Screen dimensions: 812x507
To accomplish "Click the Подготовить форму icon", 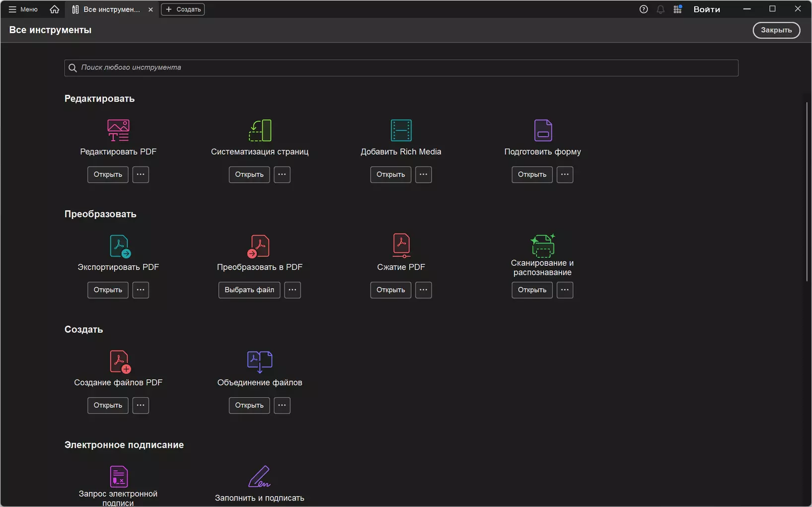I will coord(543,130).
